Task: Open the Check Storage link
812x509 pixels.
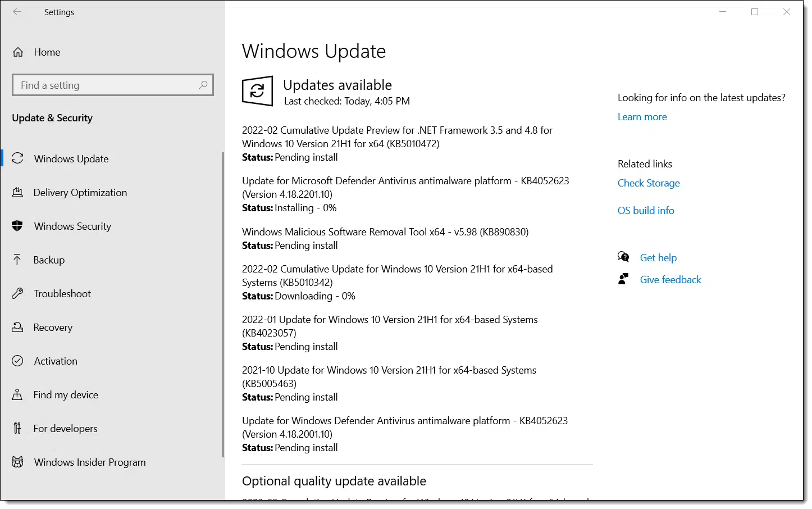Action: click(649, 183)
